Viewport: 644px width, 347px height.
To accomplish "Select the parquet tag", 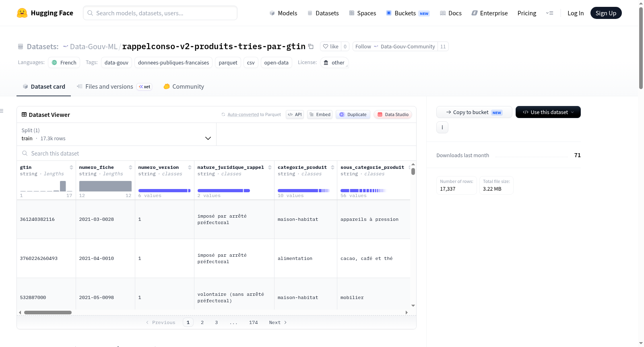I will point(228,62).
